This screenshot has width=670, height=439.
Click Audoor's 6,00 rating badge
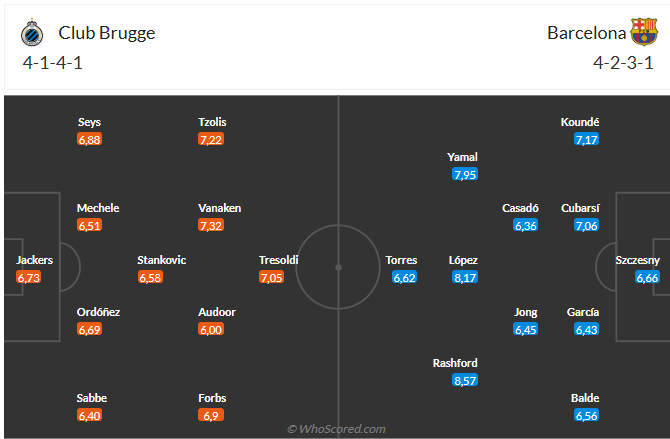(x=210, y=329)
